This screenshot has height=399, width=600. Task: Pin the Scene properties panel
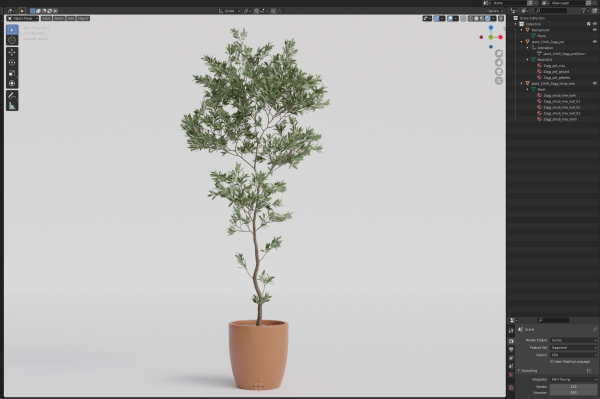point(595,329)
